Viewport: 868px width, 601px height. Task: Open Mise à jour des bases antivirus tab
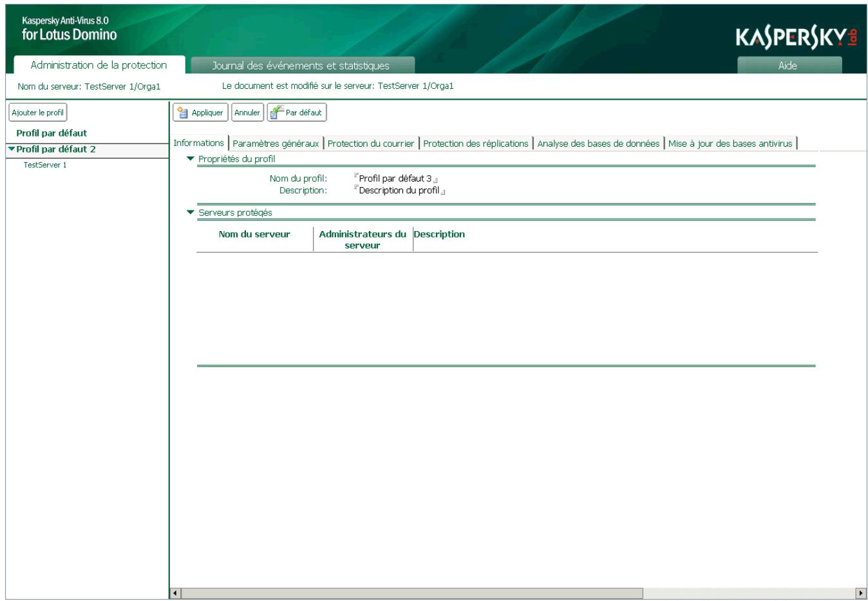point(730,143)
